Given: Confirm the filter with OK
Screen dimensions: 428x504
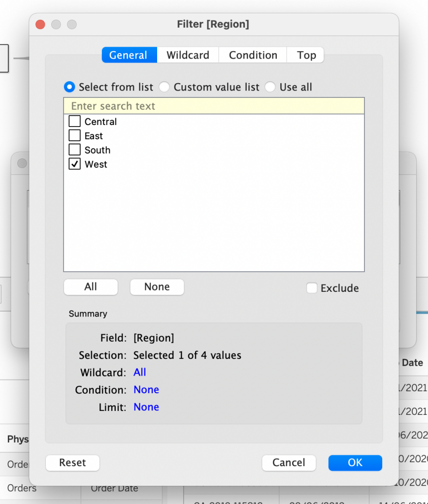Looking at the screenshot, I should click(355, 463).
